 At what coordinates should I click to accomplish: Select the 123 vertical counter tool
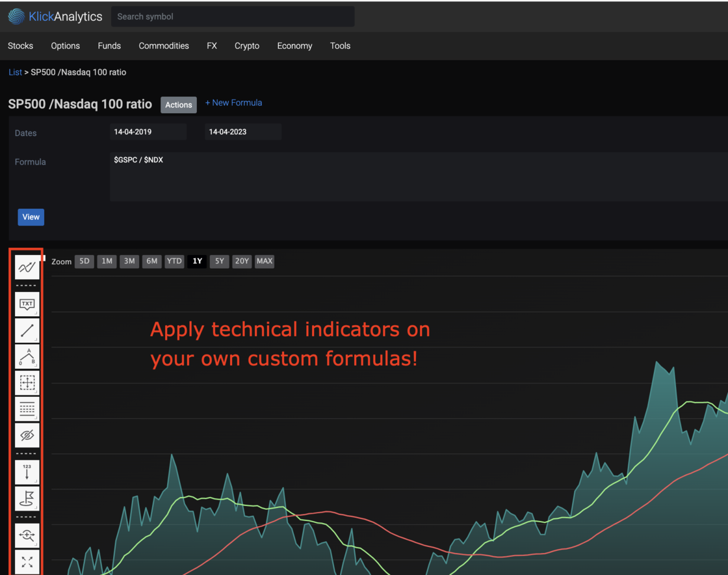coord(27,472)
